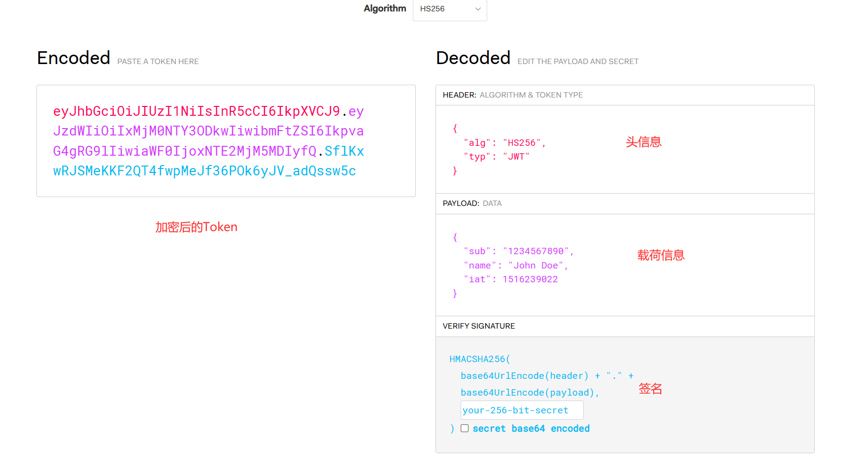Click the purple payload segment of encoded token
This screenshot has width=868, height=471.
point(208,132)
